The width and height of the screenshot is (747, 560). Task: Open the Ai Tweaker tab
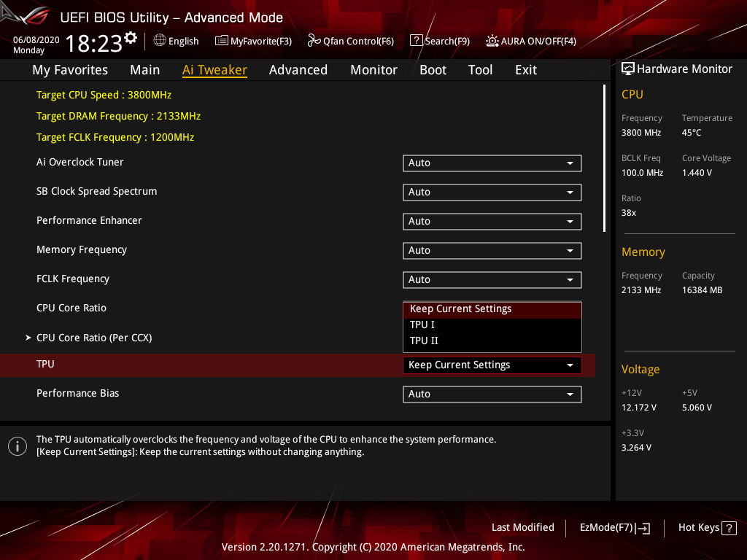(214, 70)
